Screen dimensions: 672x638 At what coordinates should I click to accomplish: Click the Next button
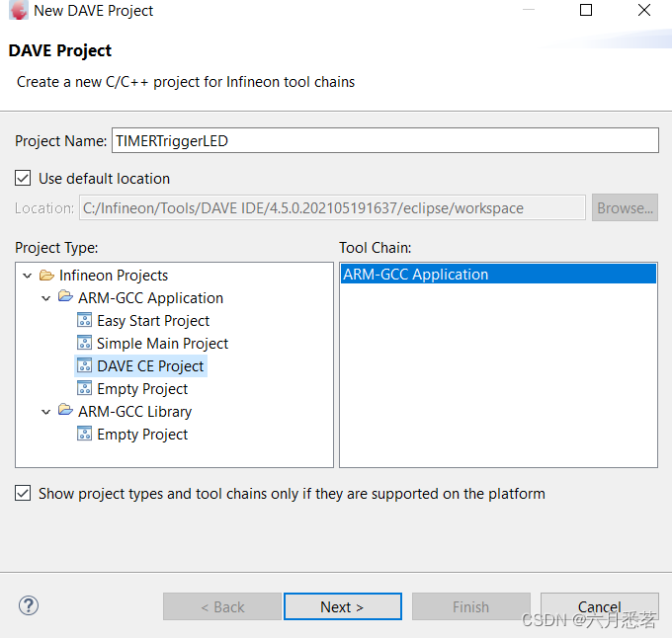click(343, 606)
